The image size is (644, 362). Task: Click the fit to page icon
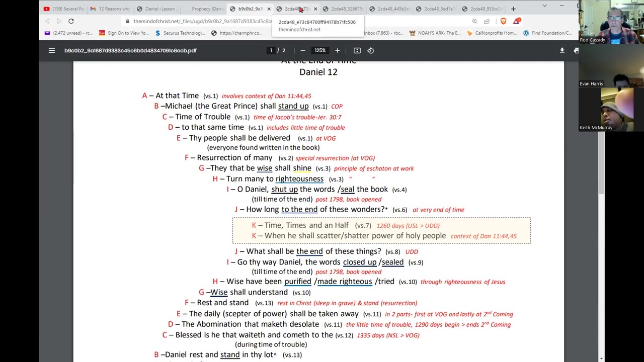click(x=357, y=50)
